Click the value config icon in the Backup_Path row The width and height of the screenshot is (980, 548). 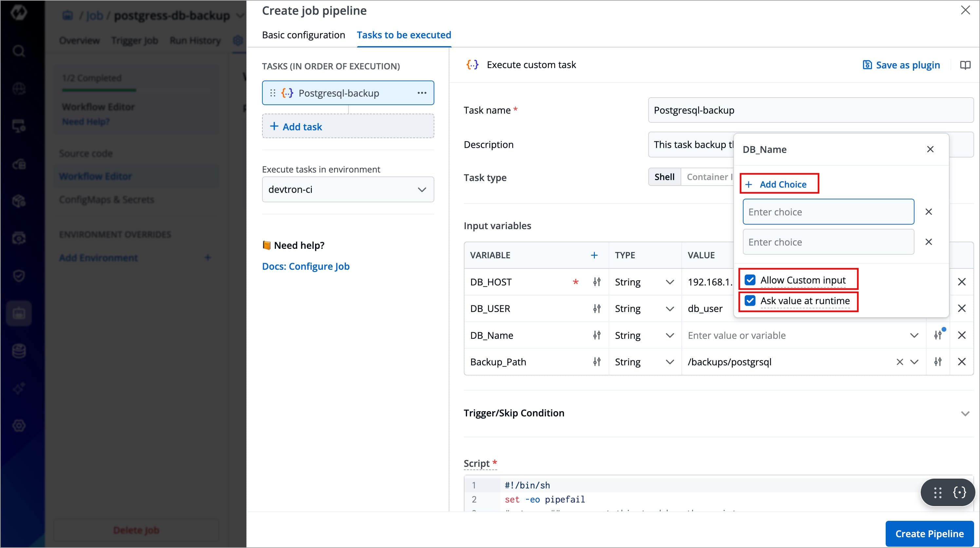coord(938,362)
